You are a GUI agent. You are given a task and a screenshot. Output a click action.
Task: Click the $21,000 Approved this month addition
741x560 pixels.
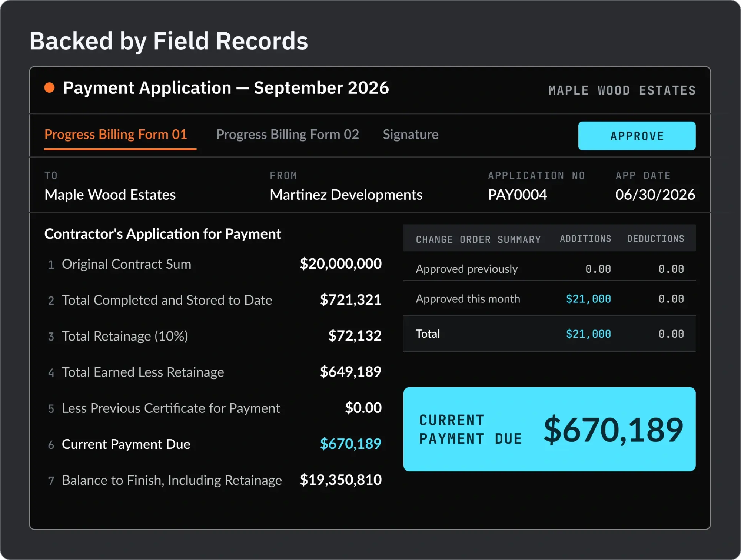pyautogui.click(x=588, y=299)
